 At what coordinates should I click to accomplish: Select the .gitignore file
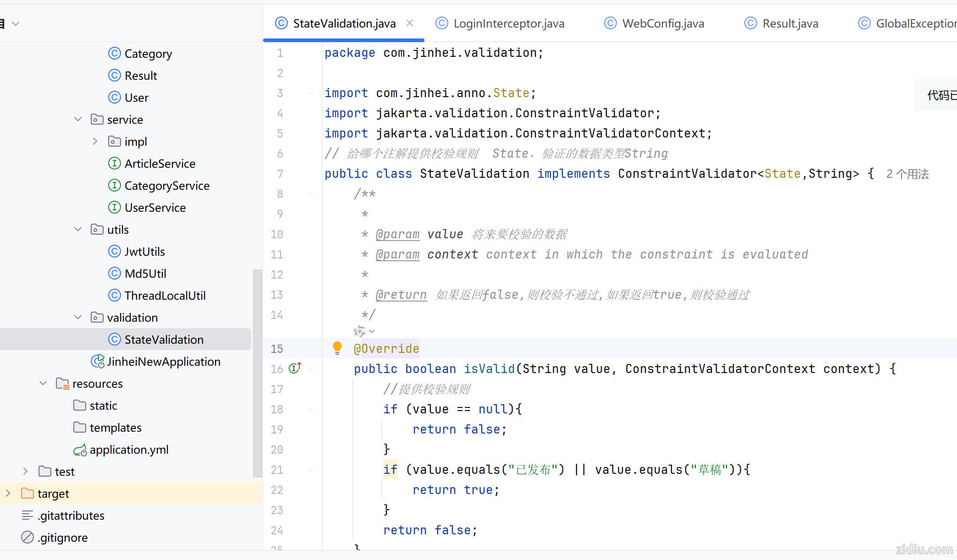(x=62, y=538)
